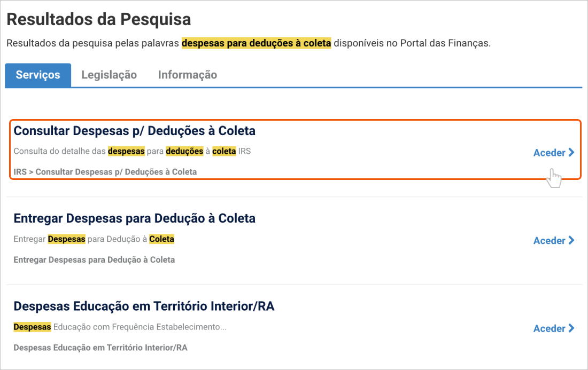Image resolution: width=588 pixels, height=370 pixels.
Task: Open the Entregar Despesas para Dedução à Coleta title
Action: point(134,218)
